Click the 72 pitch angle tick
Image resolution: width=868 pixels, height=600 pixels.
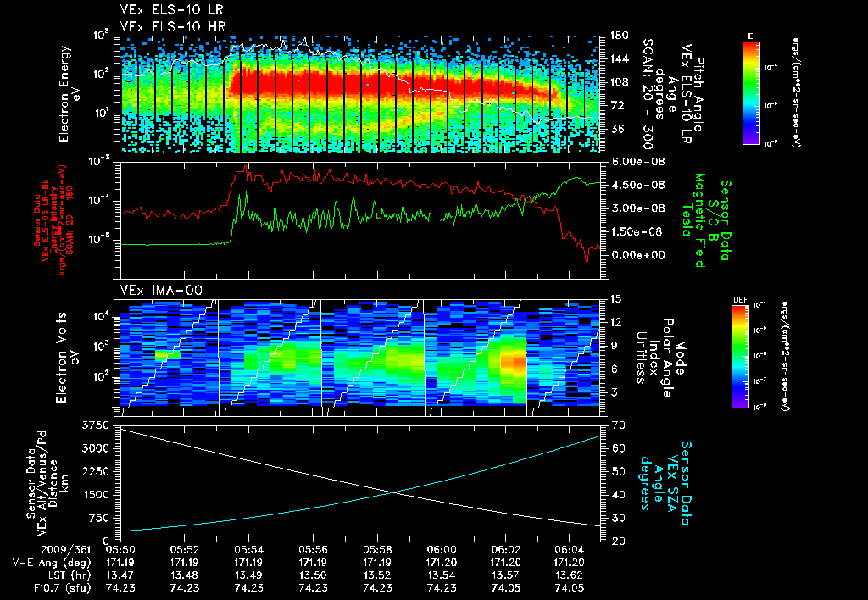pos(616,105)
